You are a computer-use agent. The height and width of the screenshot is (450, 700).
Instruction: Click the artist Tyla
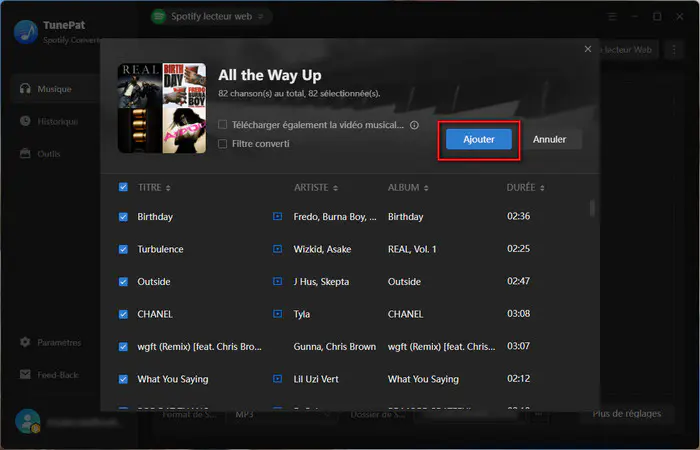(302, 314)
